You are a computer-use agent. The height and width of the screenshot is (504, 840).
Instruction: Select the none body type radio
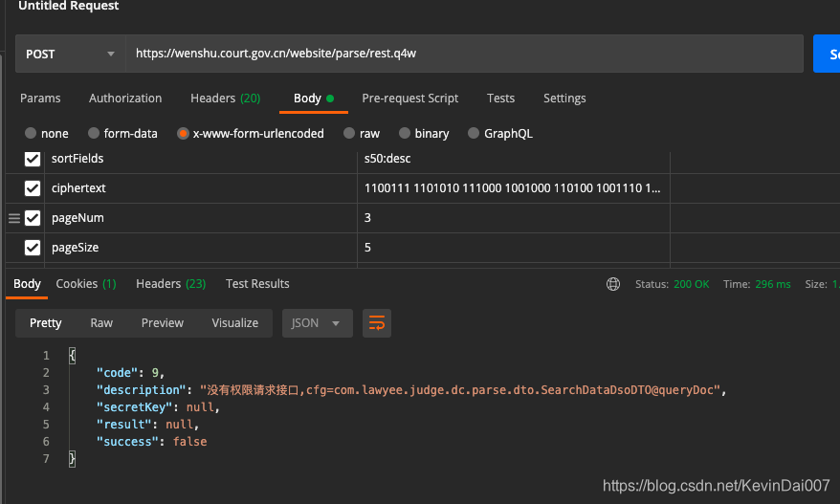click(x=31, y=133)
